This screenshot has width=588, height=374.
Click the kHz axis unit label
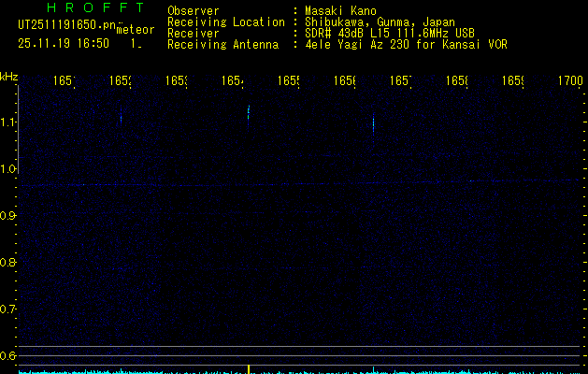click(9, 77)
